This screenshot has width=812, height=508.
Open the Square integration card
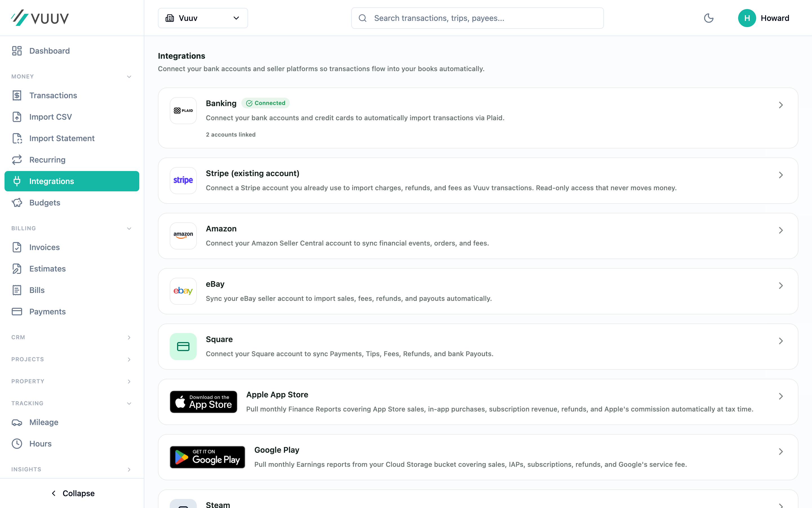(x=478, y=346)
